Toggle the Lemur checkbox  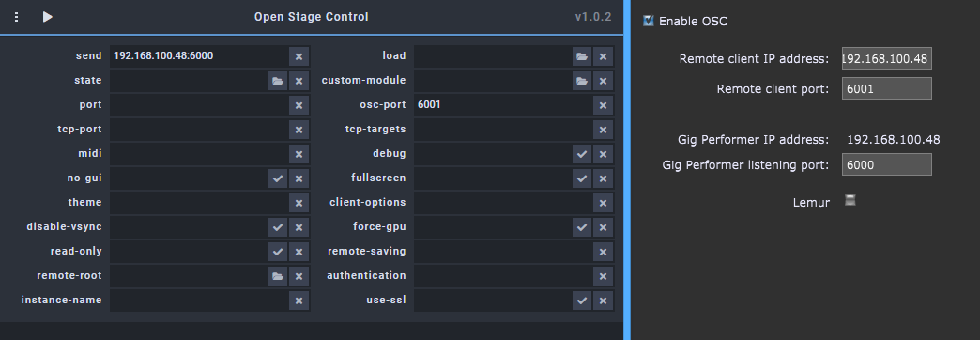click(x=850, y=201)
